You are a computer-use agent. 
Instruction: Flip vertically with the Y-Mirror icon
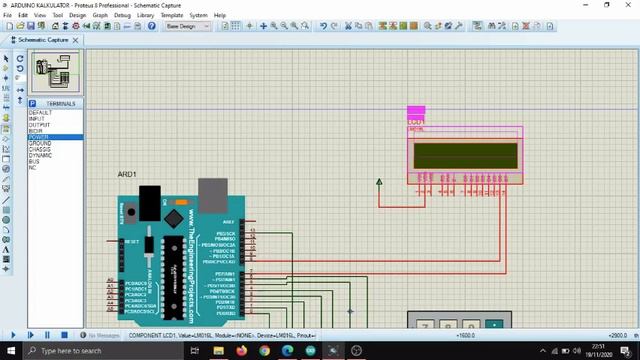pyautogui.click(x=20, y=100)
